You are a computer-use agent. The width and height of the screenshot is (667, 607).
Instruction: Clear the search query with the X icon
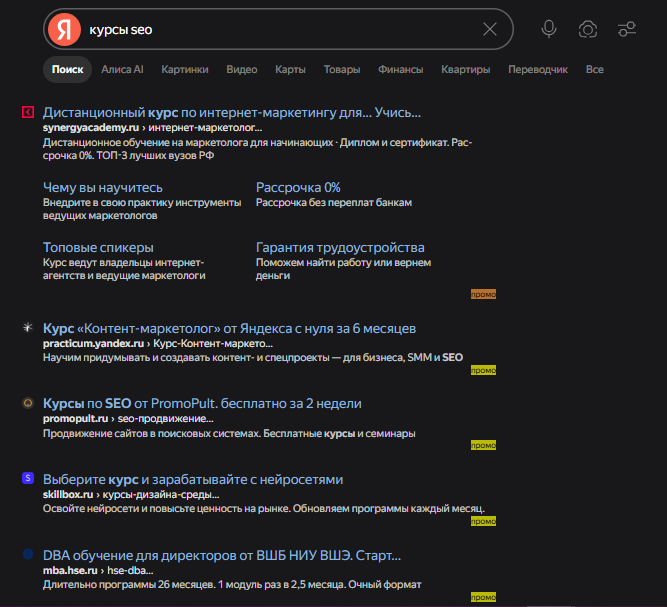point(490,29)
